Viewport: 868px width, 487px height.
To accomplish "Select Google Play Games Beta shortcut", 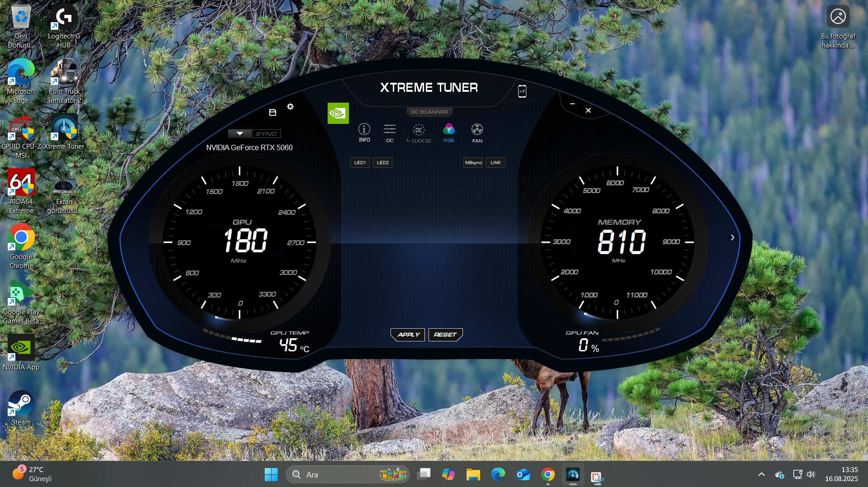I will click(21, 302).
